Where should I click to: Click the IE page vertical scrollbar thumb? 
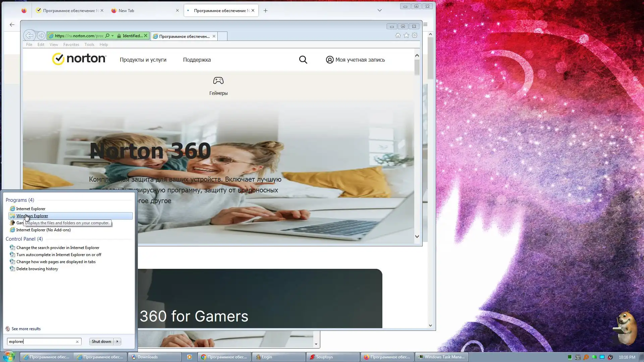(417, 67)
